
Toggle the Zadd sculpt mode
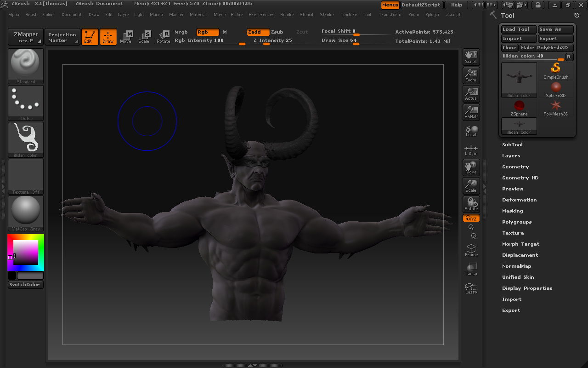point(258,32)
